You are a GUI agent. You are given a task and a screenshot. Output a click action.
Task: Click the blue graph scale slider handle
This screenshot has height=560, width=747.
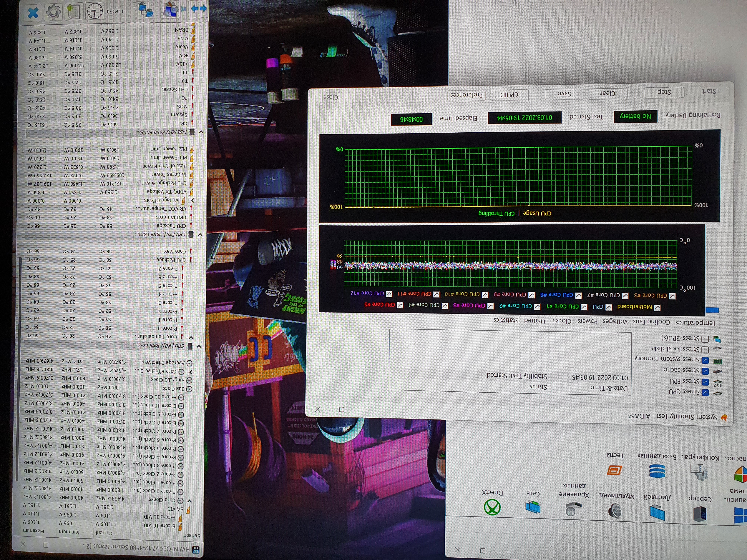(712, 310)
